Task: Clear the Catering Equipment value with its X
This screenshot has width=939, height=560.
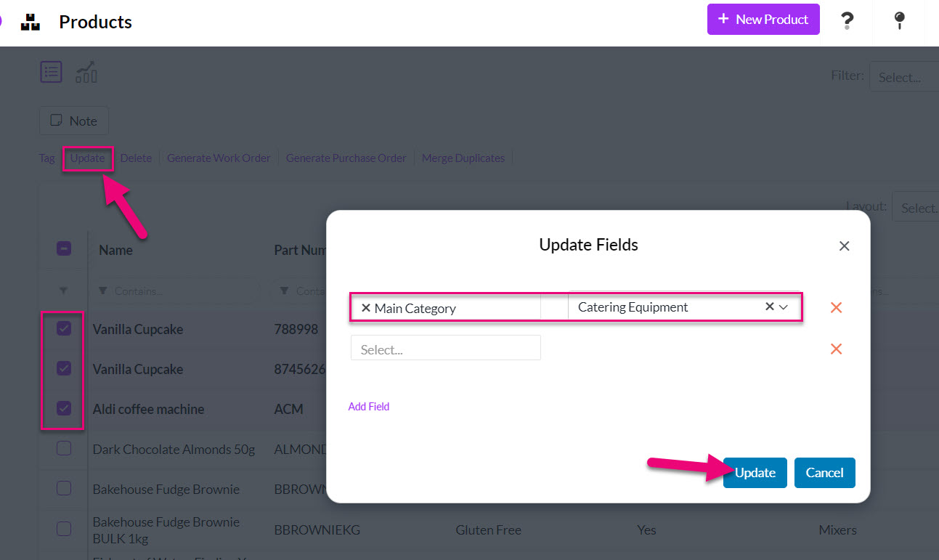Action: click(x=768, y=307)
